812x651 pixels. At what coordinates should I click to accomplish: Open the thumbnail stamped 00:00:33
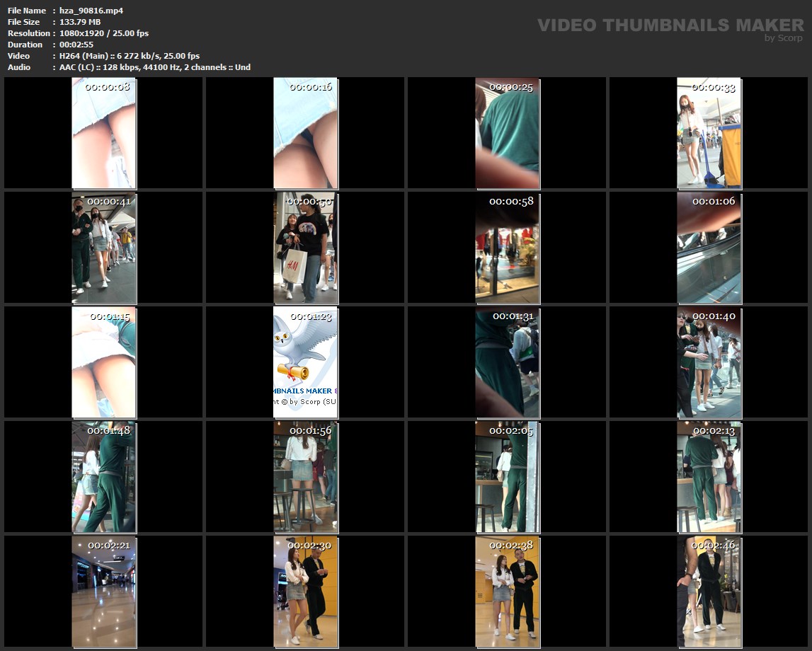click(x=709, y=134)
